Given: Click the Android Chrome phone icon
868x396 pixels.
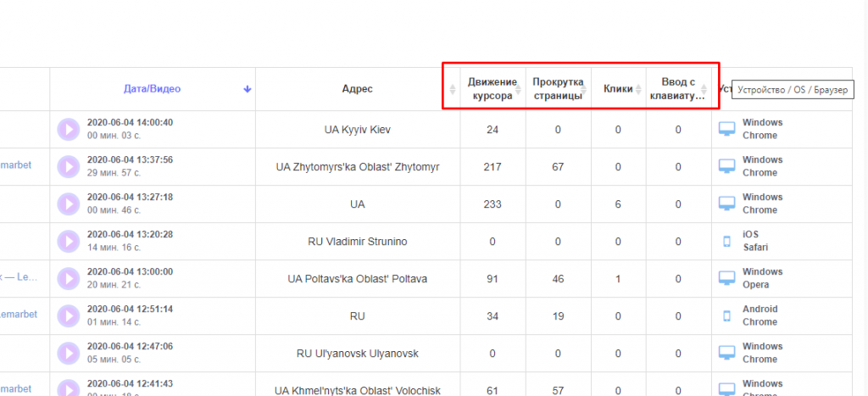Looking at the screenshot, I should [727, 316].
